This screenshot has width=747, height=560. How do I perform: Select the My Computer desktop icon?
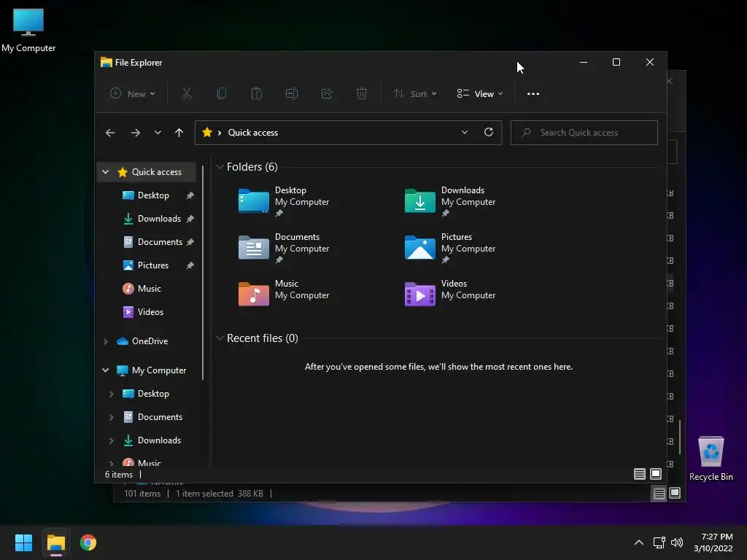[x=28, y=30]
